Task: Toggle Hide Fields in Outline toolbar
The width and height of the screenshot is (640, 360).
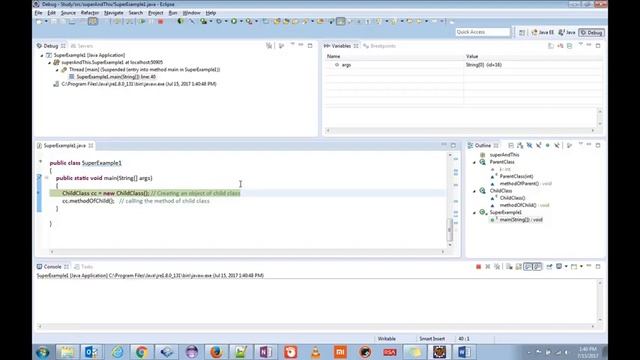Action: [529, 145]
